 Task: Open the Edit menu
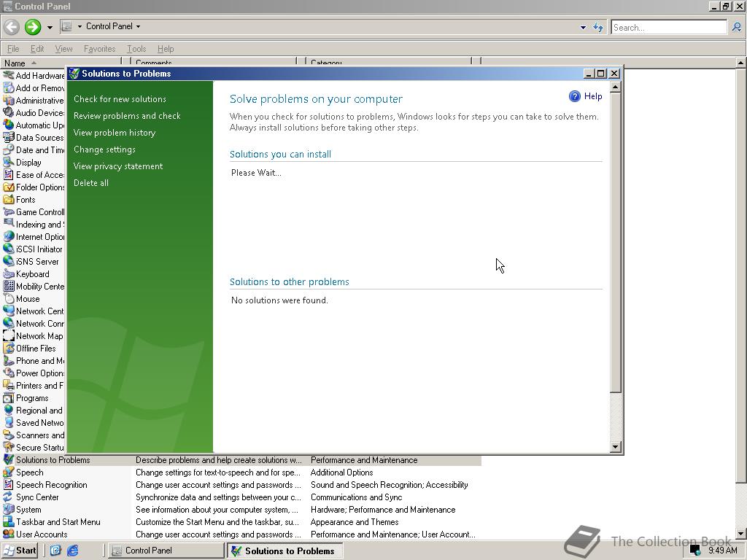coord(37,49)
